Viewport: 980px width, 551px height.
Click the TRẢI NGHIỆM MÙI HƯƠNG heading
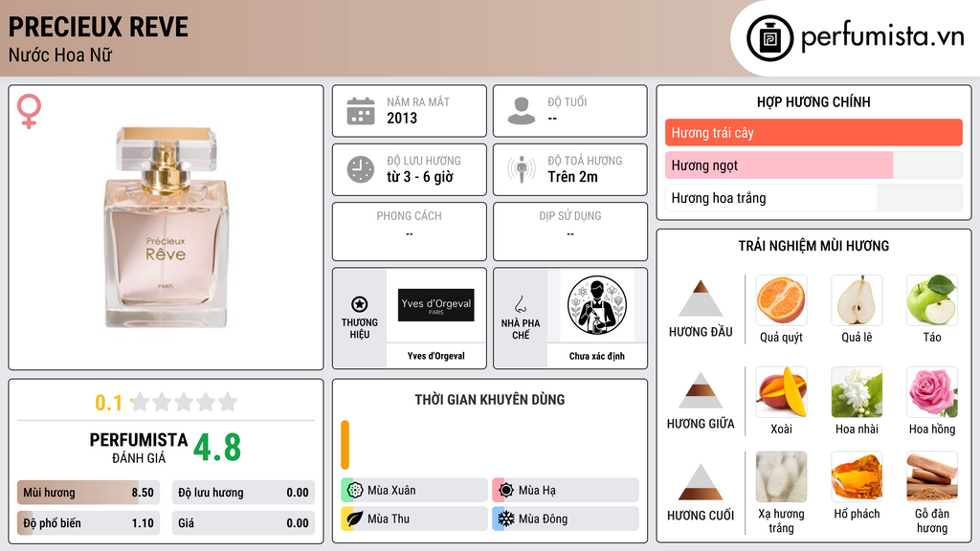click(x=813, y=246)
